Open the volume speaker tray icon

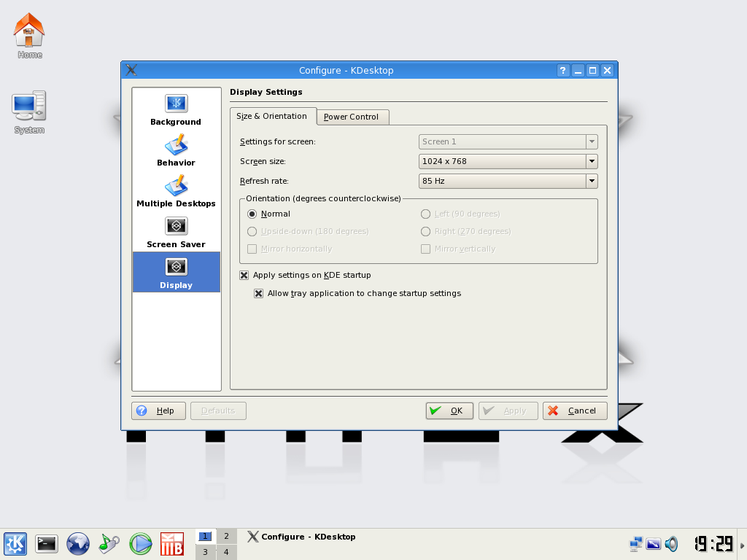pos(671,543)
